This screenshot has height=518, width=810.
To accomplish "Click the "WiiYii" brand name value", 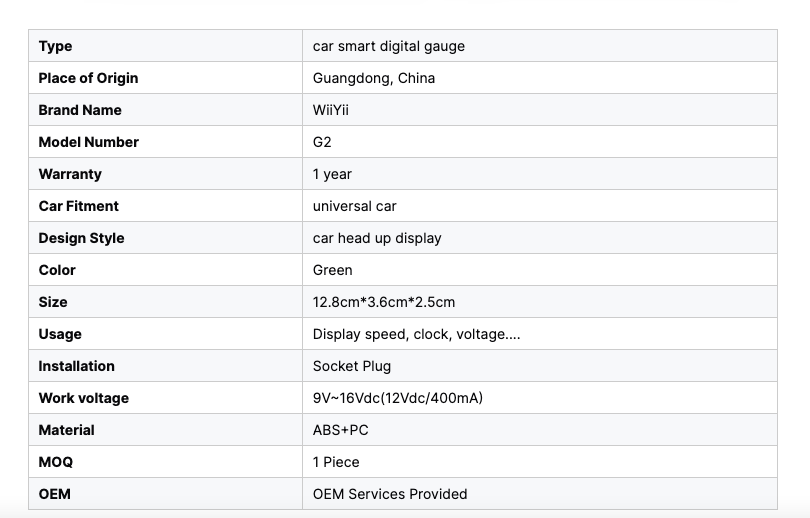I will coord(331,110).
